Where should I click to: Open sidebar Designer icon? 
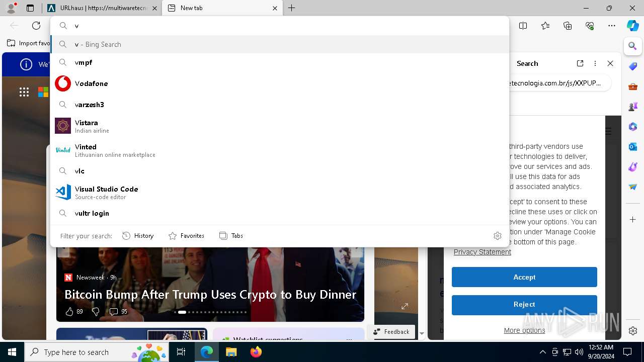pos(633,167)
